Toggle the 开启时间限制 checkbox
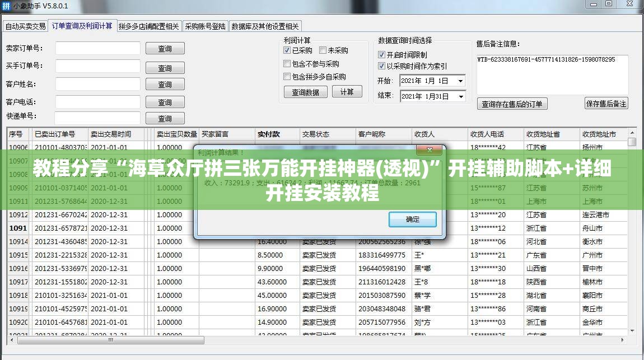Screen dimensions: 644x360 point(381,55)
